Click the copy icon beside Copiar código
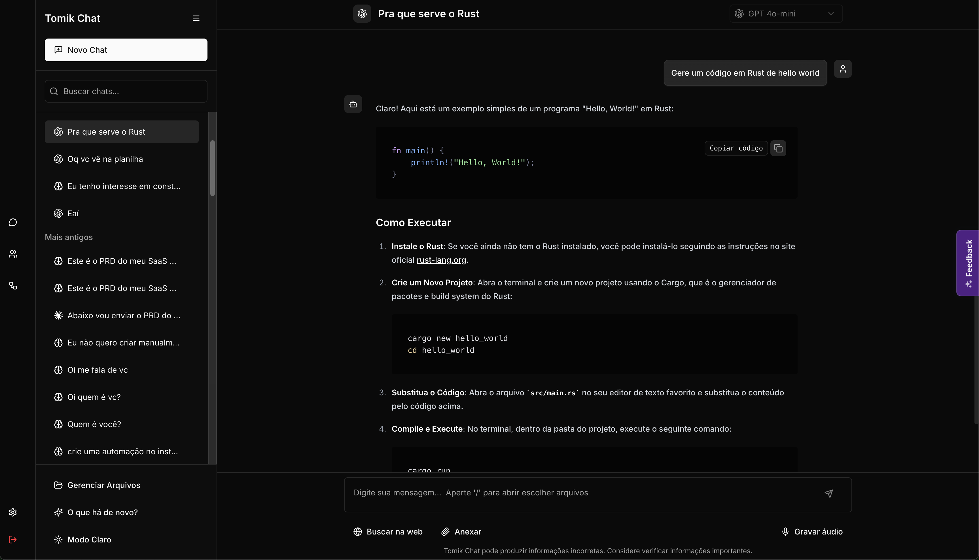 (x=778, y=148)
